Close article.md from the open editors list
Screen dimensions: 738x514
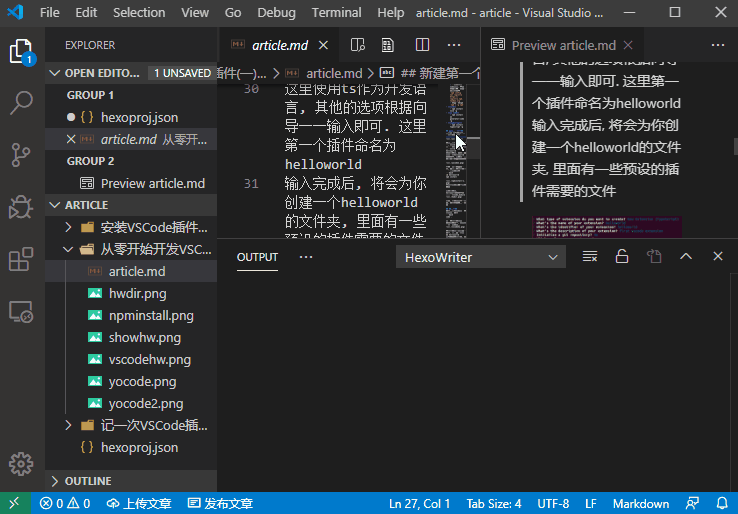71,139
